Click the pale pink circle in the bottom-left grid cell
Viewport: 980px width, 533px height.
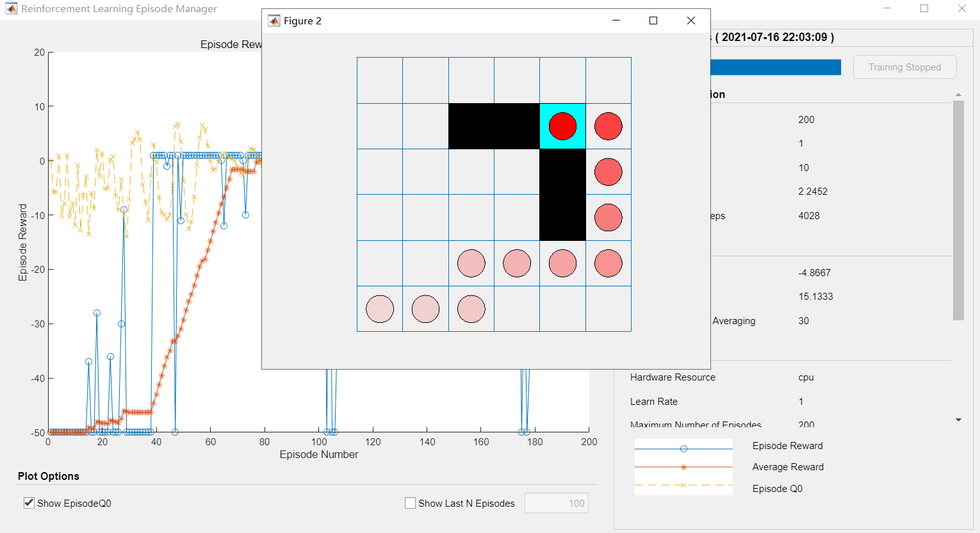[380, 309]
